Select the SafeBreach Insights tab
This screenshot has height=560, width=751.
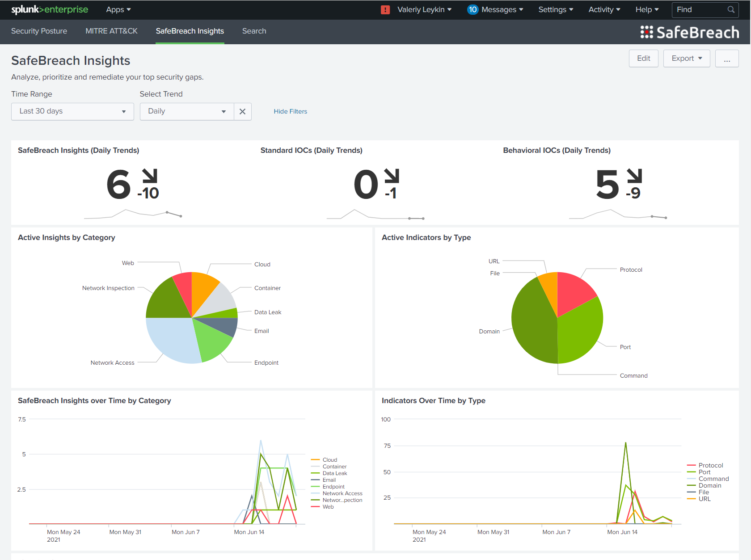[x=190, y=31]
